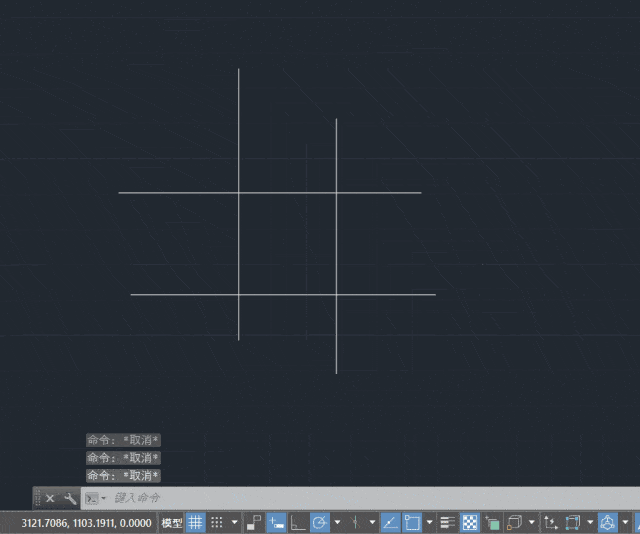
Task: Toggle polar tracking icon
Action: [320, 522]
